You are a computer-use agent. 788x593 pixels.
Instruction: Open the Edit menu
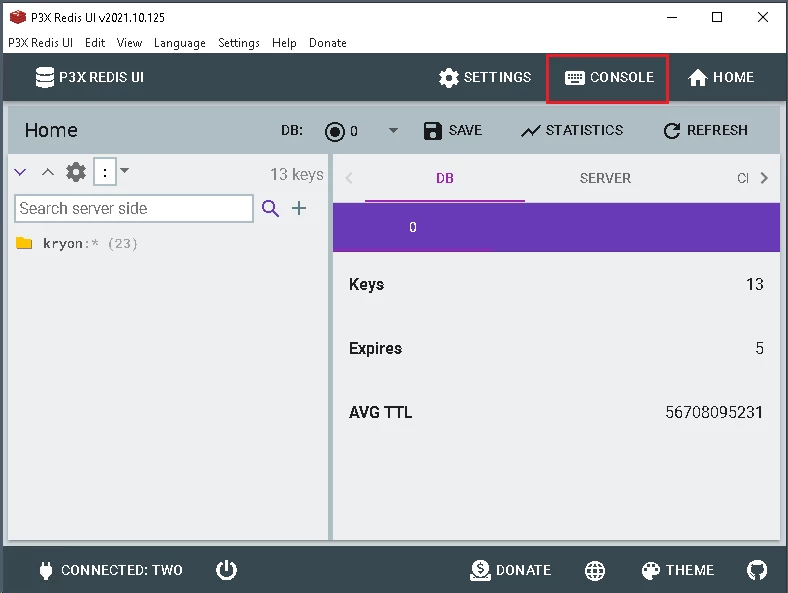click(x=95, y=43)
